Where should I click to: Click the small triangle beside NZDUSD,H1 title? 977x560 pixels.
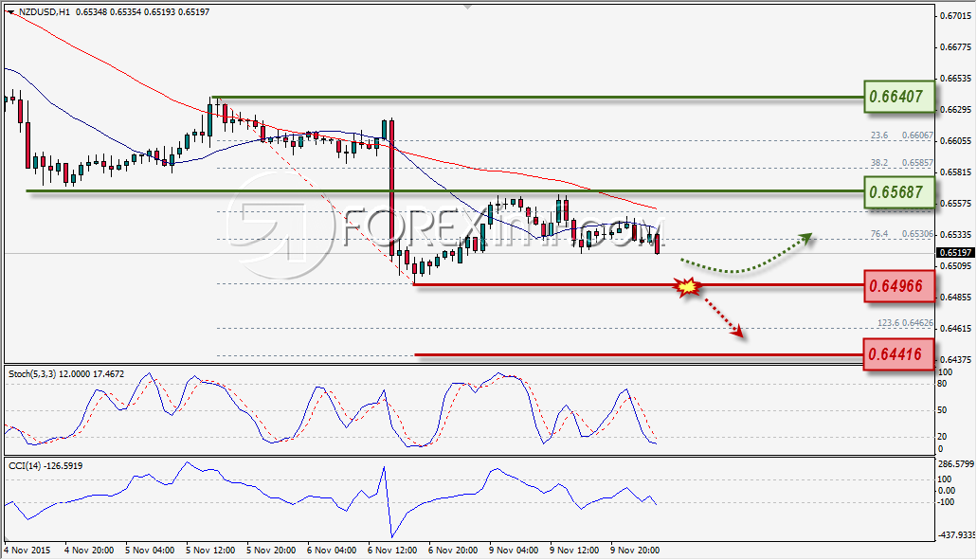coord(10,11)
